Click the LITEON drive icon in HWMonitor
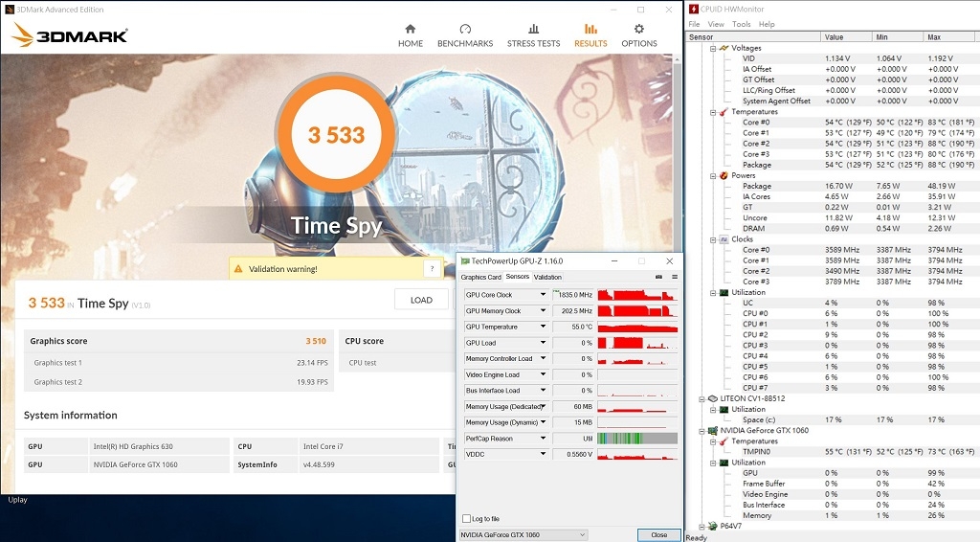This screenshot has height=542, width=980. click(712, 398)
